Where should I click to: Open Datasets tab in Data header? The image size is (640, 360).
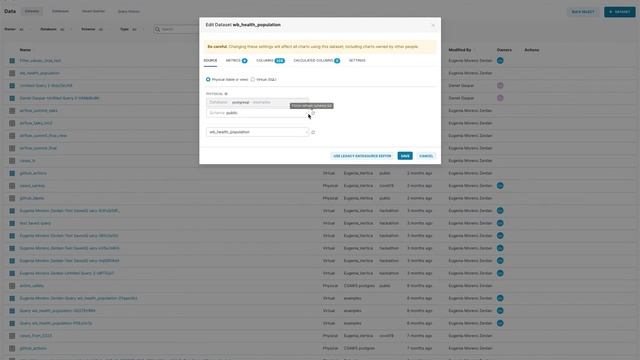pyautogui.click(x=32, y=11)
